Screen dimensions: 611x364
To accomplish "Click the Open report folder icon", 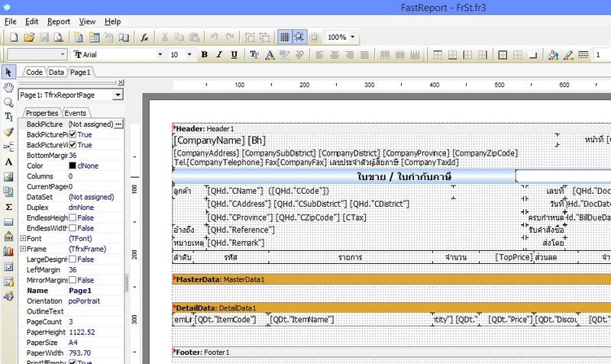I will 28,37.
